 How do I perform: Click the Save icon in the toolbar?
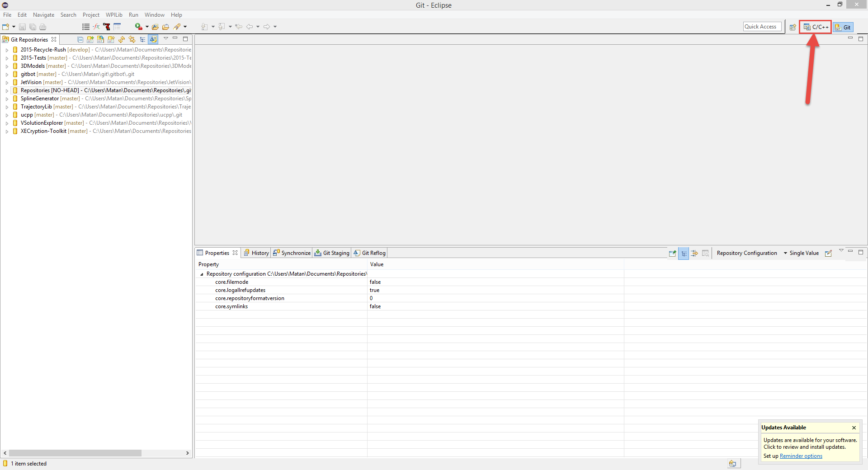tap(22, 27)
